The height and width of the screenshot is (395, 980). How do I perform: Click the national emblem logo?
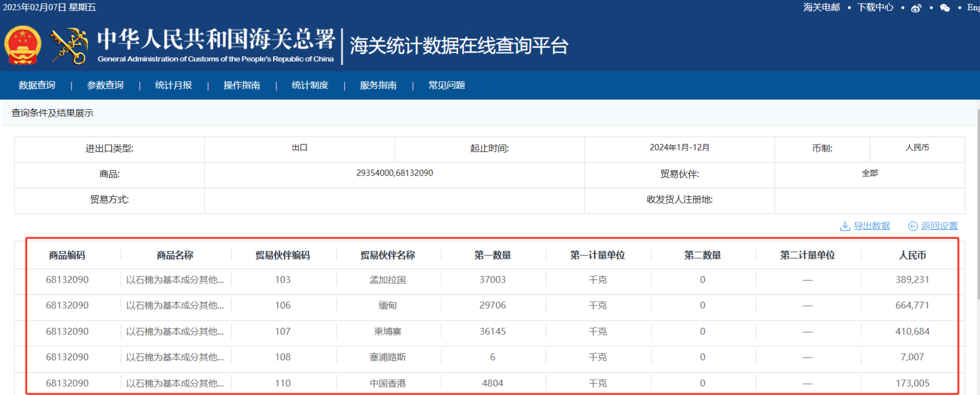23,45
